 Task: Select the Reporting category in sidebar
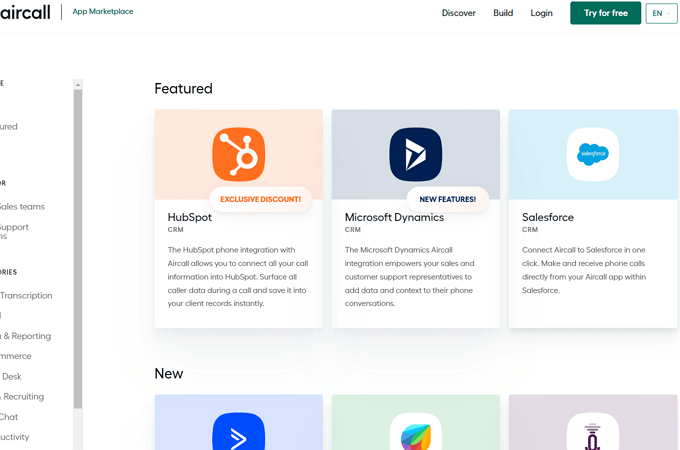click(x=26, y=336)
